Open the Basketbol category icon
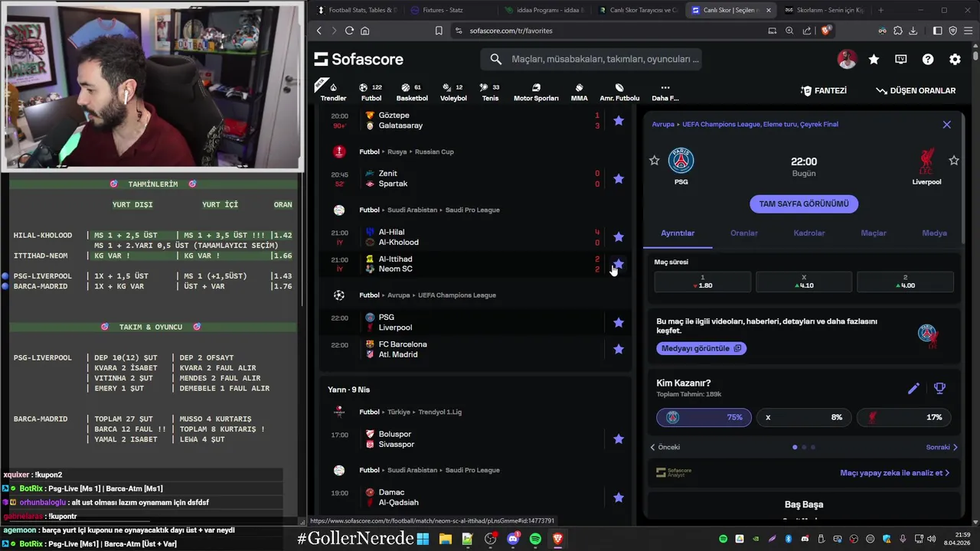 (412, 92)
